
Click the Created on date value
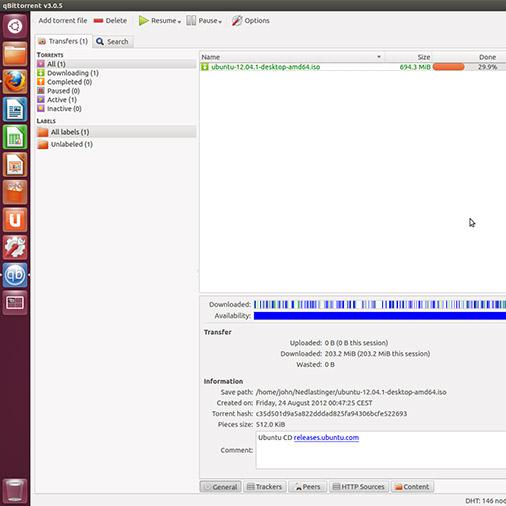pos(314,403)
